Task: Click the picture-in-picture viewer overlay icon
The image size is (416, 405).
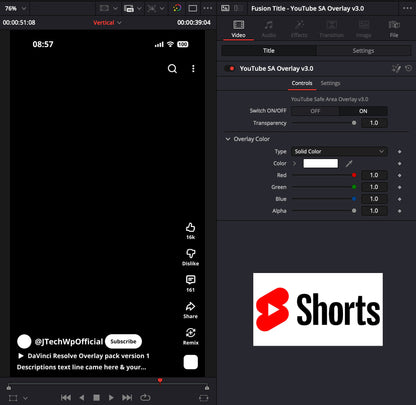Action: pyautogui.click(x=129, y=8)
